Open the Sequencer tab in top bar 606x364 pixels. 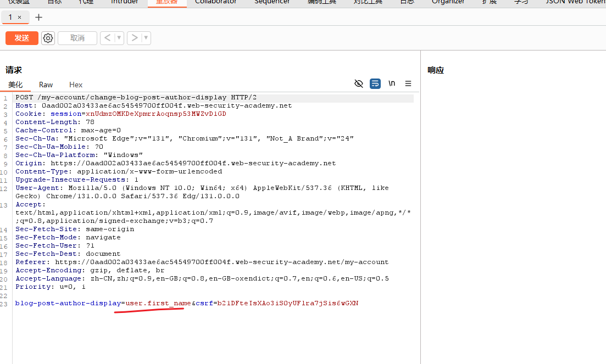(x=272, y=2)
